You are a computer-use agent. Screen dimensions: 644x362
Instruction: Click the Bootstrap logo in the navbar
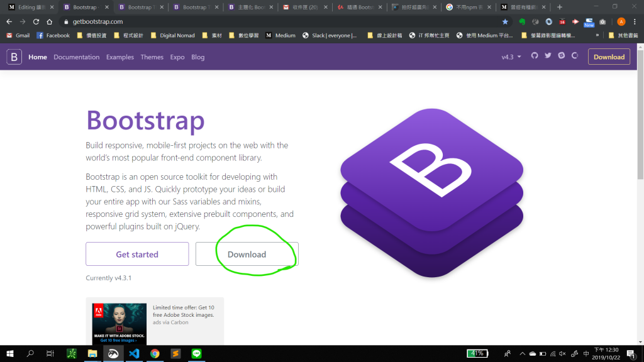click(14, 57)
